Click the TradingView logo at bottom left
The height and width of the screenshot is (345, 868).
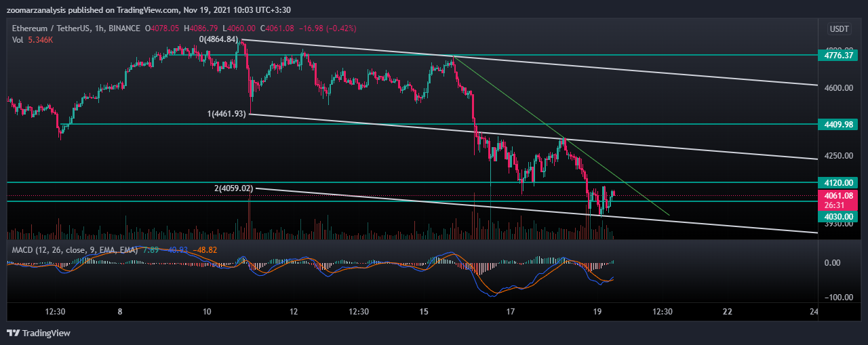click(39, 333)
